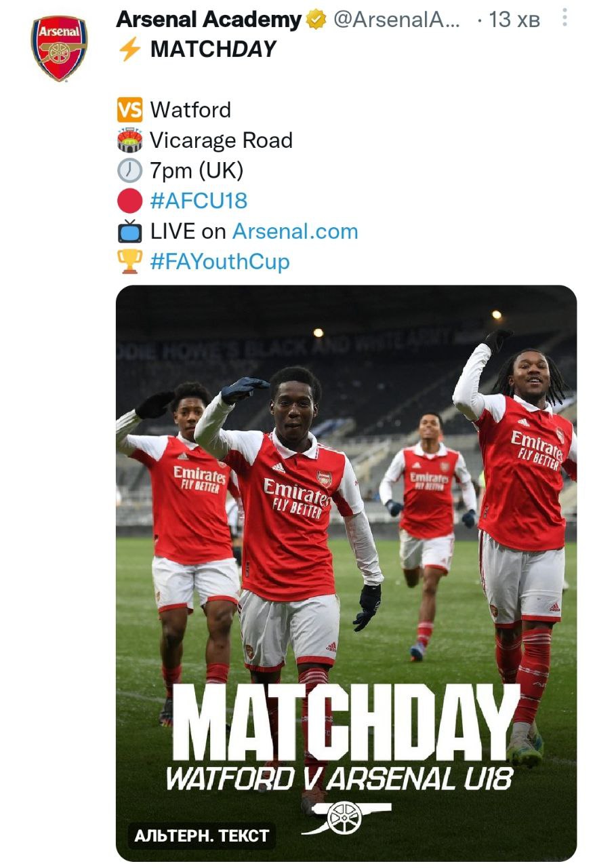Image resolution: width=595 pixels, height=868 pixels.
Task: Click the gold verified badge
Action: coord(316,20)
